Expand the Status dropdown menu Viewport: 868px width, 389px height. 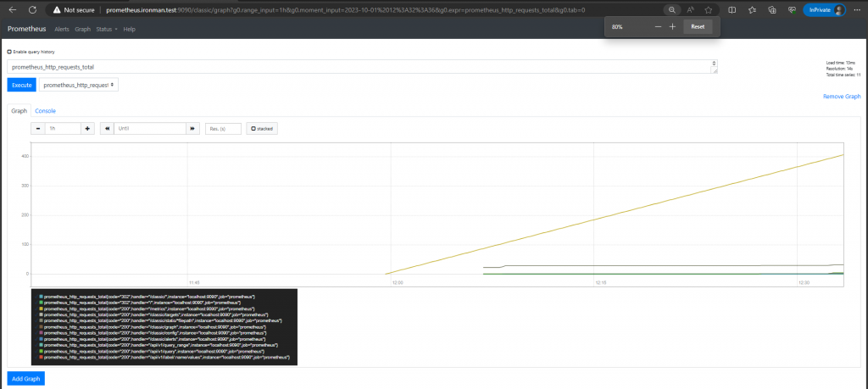(107, 29)
